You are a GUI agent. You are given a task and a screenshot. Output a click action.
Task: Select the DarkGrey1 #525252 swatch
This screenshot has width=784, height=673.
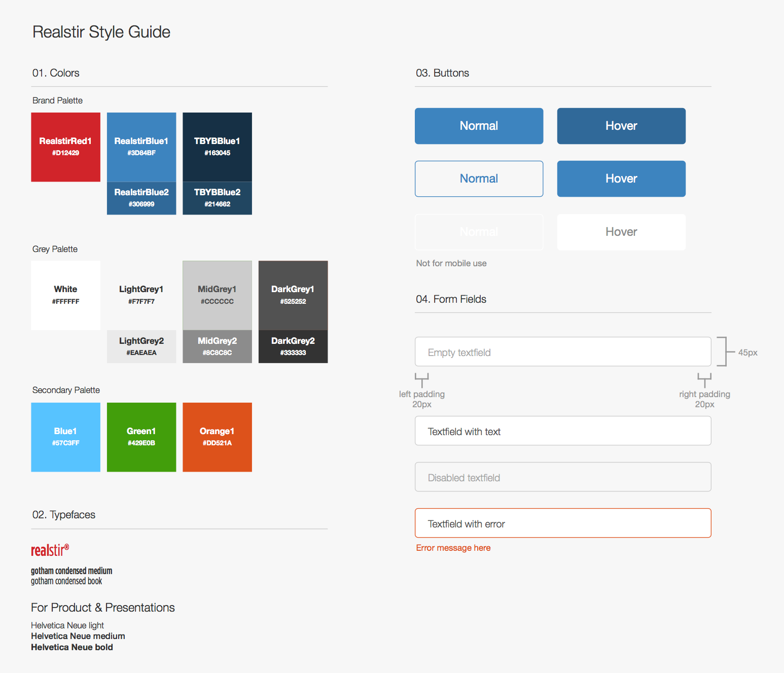[x=293, y=296]
